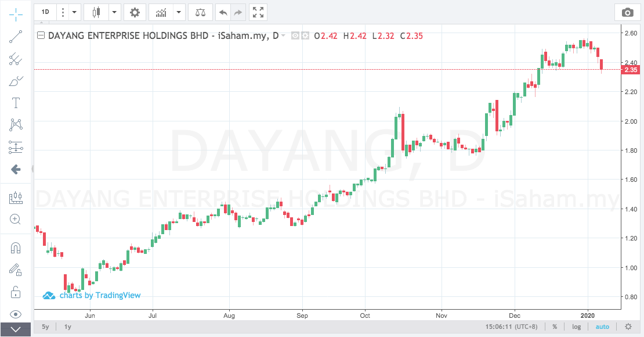Click the Dec label on time axis
Screen dimensions: 644x337
(x=515, y=316)
